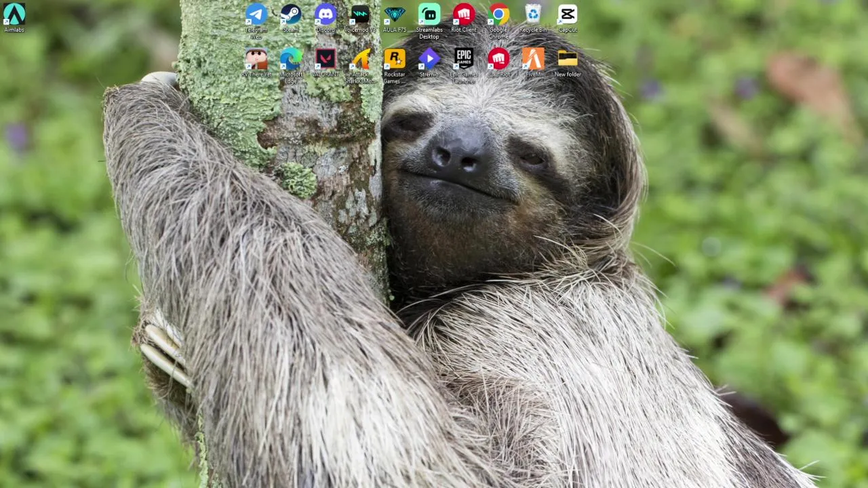Select the Streamlabs Desktop icon

[x=429, y=20]
